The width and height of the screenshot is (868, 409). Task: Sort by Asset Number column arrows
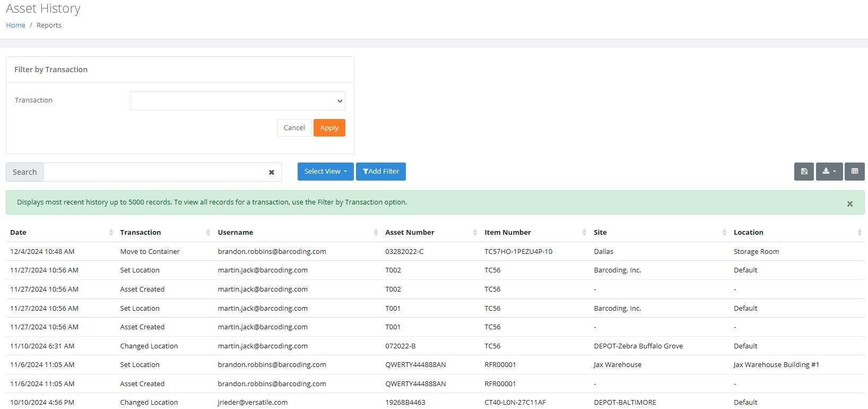(475, 233)
